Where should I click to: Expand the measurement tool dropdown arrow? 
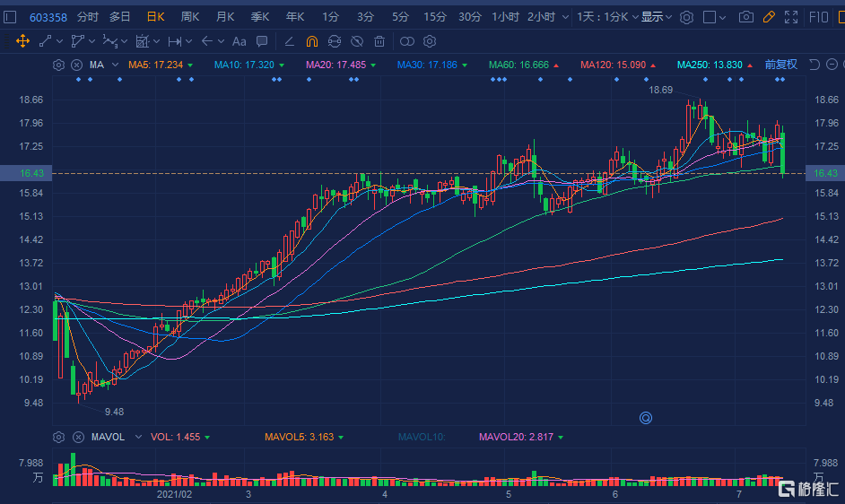(157, 41)
